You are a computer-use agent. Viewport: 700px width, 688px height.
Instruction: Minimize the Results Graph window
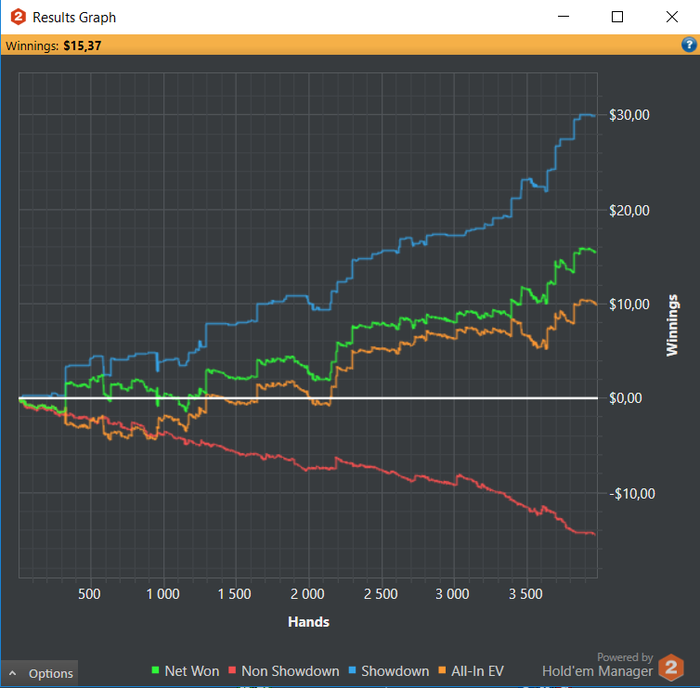[563, 17]
